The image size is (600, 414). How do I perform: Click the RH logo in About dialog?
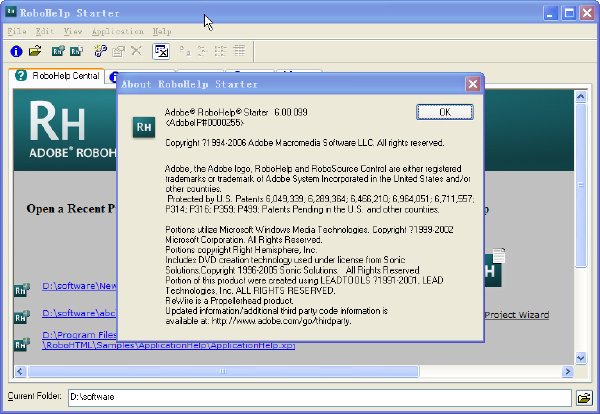144,127
